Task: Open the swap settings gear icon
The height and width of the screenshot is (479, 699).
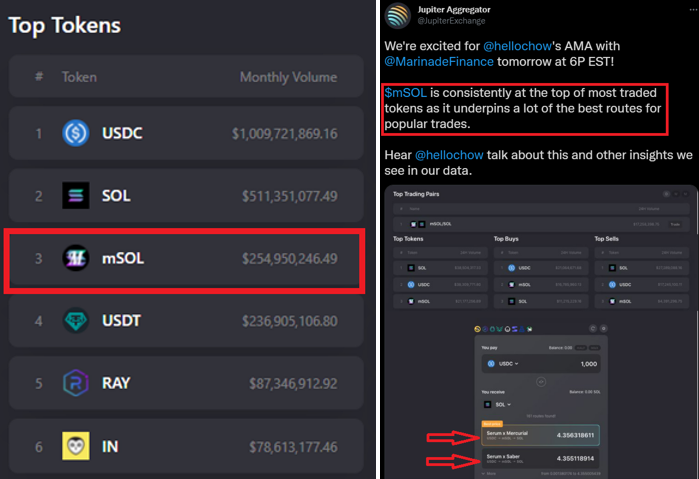Action: point(604,329)
